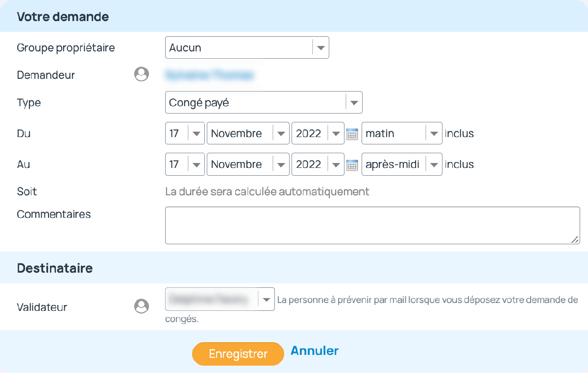Image resolution: width=588 pixels, height=373 pixels.
Task: Click inside the Commentaires text area
Action: [x=372, y=224]
